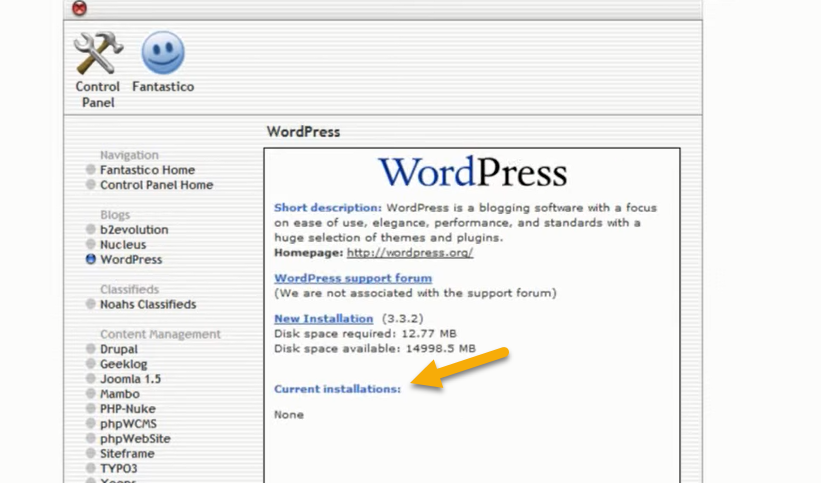Image resolution: width=821 pixels, height=483 pixels.
Task: Click the bullet beside b2evolution
Action: pyautogui.click(x=91, y=229)
